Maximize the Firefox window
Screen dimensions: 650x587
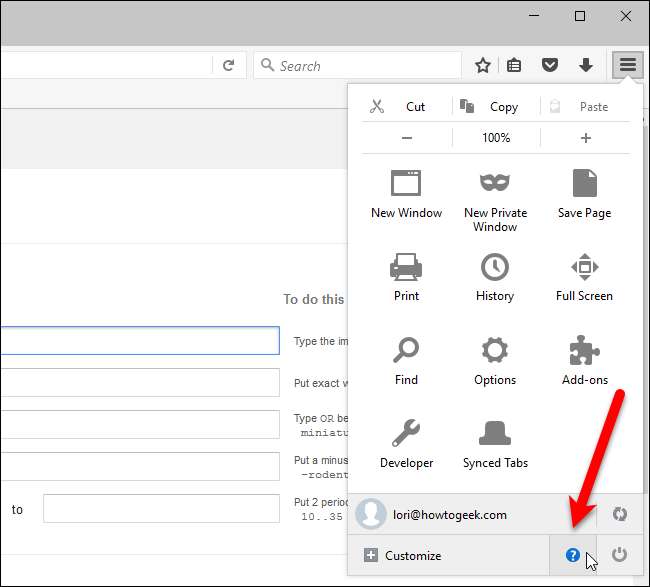[580, 16]
